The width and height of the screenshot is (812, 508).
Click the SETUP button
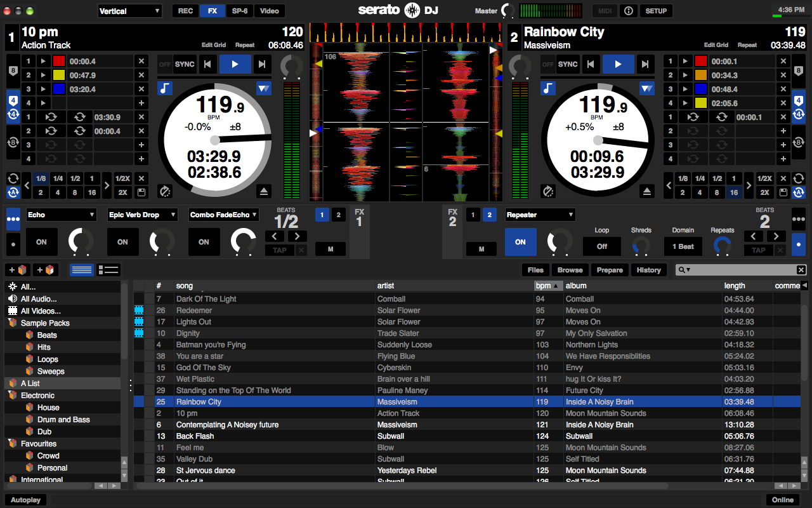click(656, 11)
